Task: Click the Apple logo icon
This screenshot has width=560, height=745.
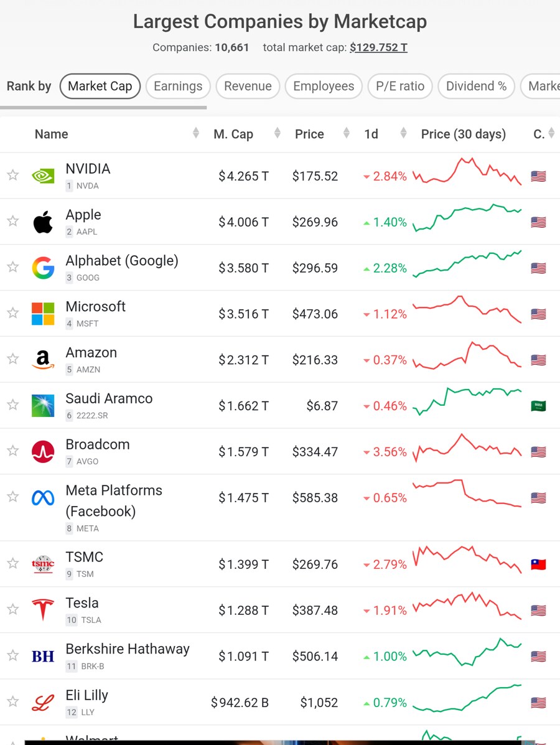Action: click(x=43, y=222)
